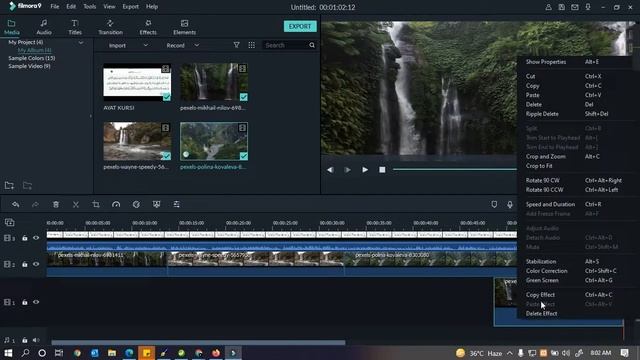Expand the Record dropdown
640x360 pixels.
[x=196, y=45]
